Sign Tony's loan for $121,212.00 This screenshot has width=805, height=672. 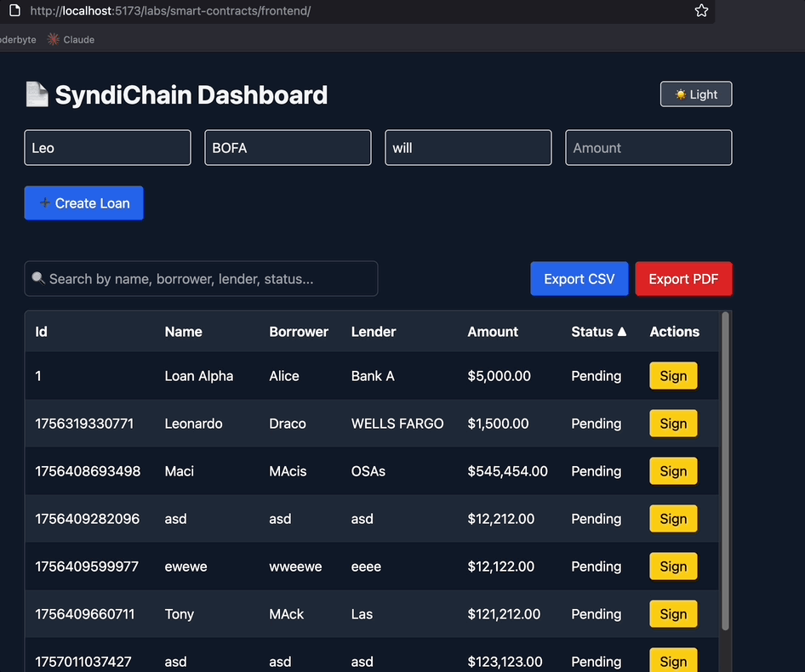click(673, 614)
